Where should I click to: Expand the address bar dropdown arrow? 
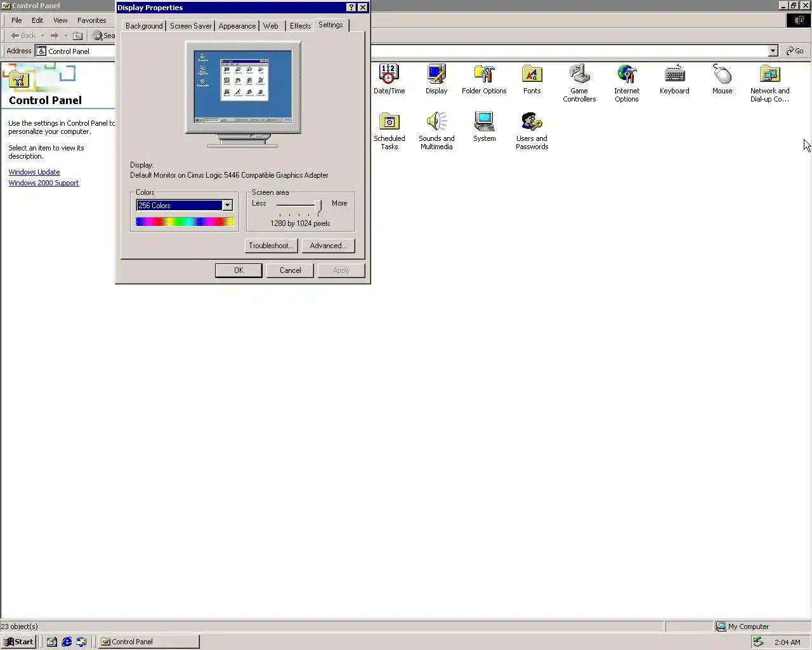[773, 51]
